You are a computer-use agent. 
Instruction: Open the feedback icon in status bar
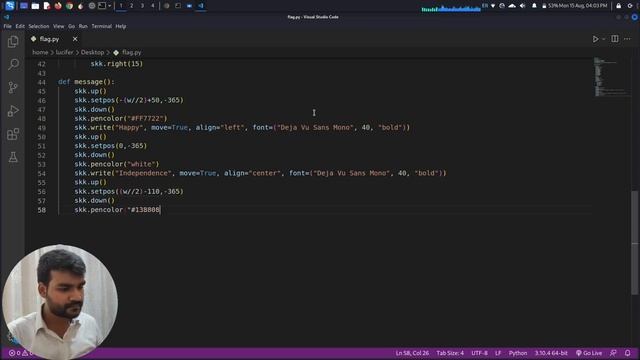[x=613, y=353]
